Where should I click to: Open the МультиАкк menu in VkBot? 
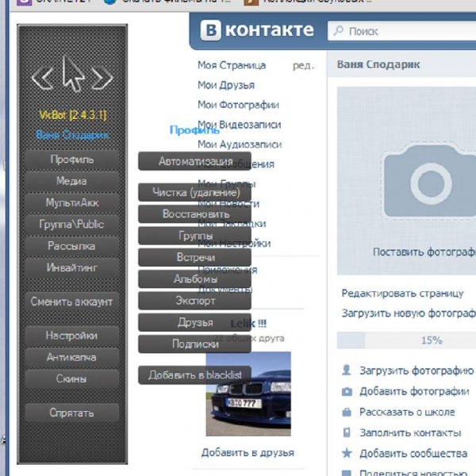[x=72, y=203]
